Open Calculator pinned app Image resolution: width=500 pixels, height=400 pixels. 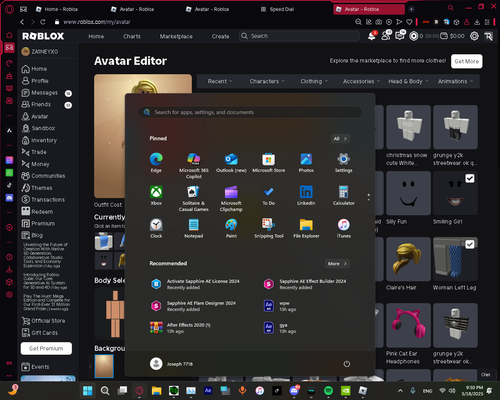[343, 196]
